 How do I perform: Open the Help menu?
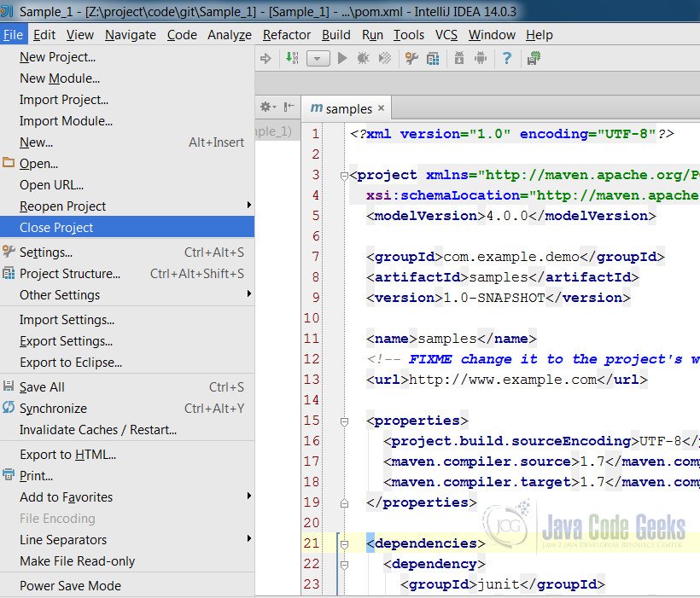pyautogui.click(x=540, y=35)
